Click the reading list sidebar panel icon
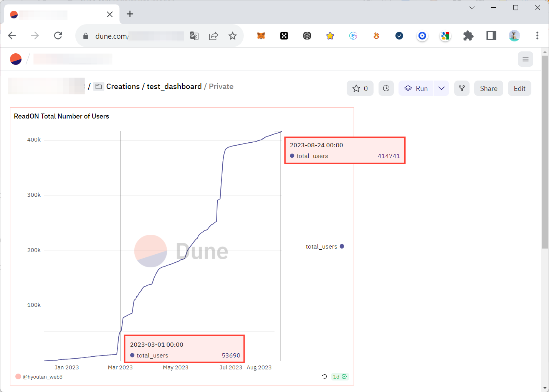Image resolution: width=549 pixels, height=392 pixels. pos(491,36)
